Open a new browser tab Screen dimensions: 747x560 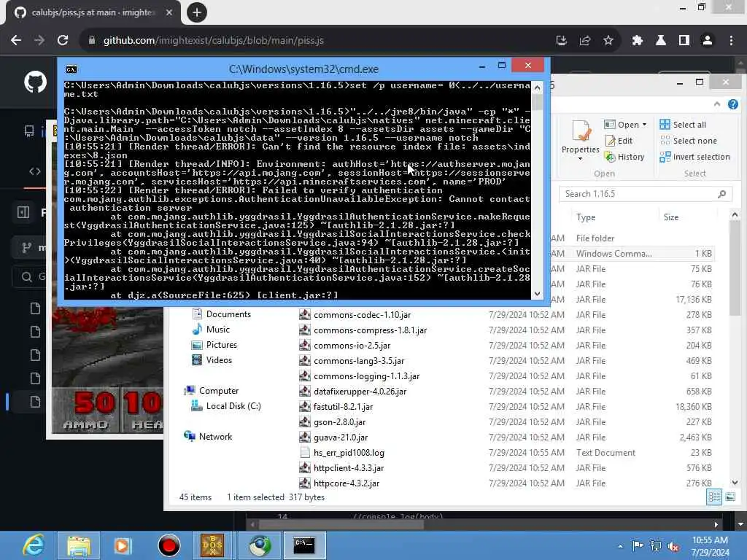pyautogui.click(x=197, y=12)
